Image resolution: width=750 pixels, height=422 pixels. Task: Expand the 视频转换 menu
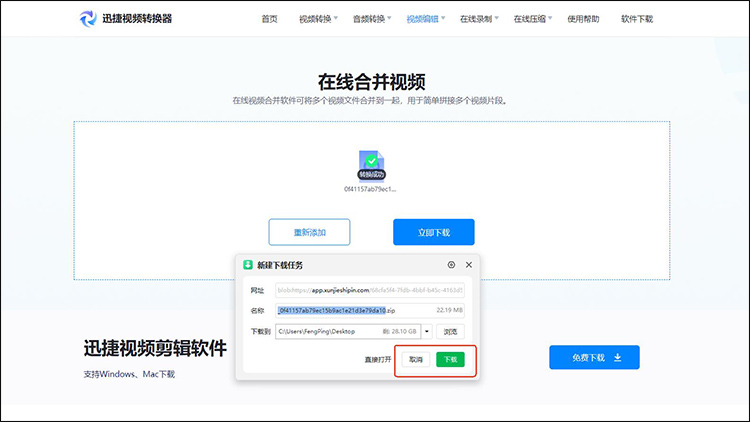pyautogui.click(x=319, y=19)
